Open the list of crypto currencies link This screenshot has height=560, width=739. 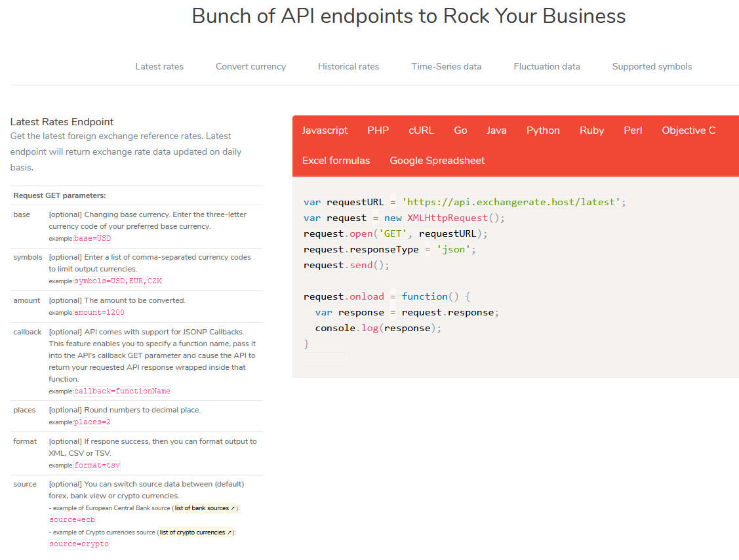195,532
